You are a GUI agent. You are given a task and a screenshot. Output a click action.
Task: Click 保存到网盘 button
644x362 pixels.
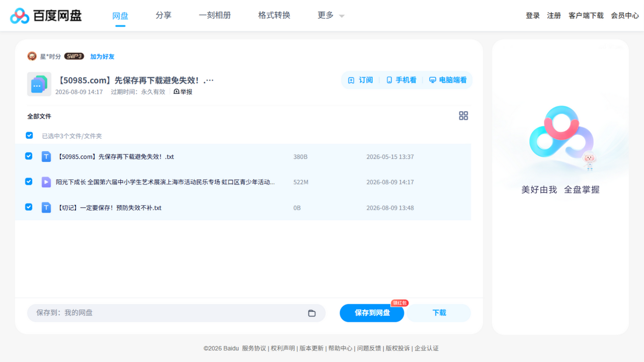click(x=372, y=313)
